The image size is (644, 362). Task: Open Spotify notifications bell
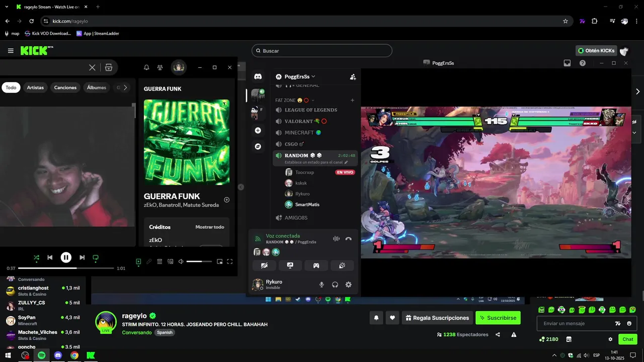146,67
